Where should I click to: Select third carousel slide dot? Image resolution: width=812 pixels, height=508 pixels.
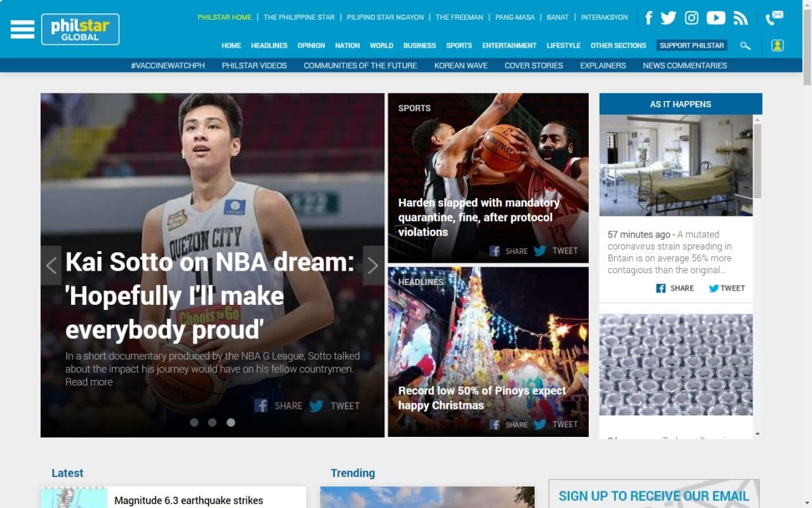point(231,422)
